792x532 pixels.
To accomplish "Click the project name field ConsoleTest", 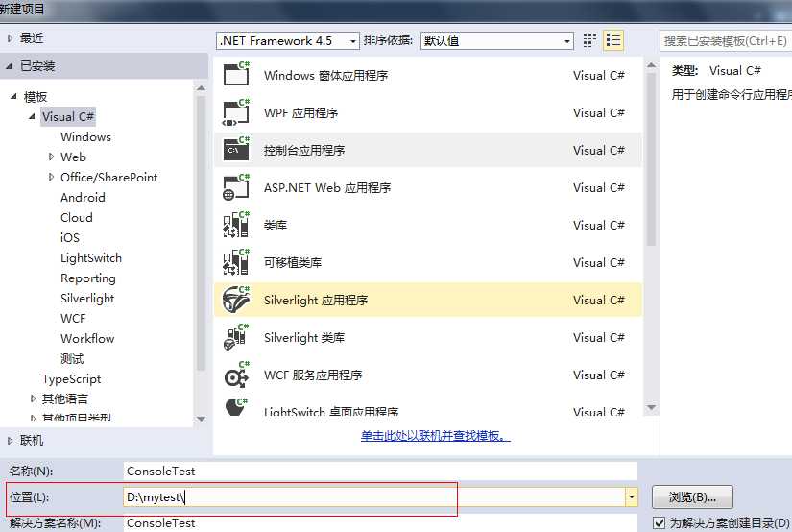I will 380,471.
